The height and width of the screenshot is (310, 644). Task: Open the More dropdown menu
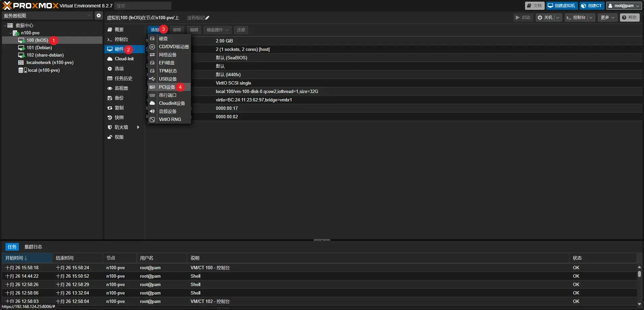tap(607, 18)
